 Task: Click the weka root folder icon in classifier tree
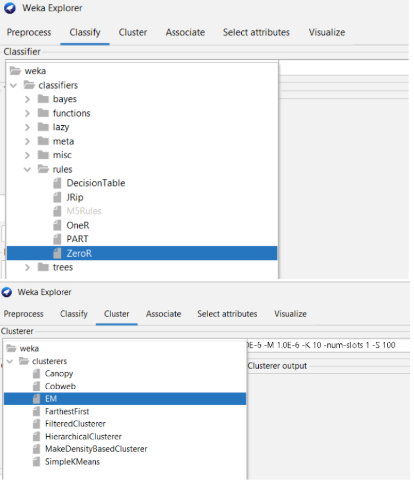(15, 71)
